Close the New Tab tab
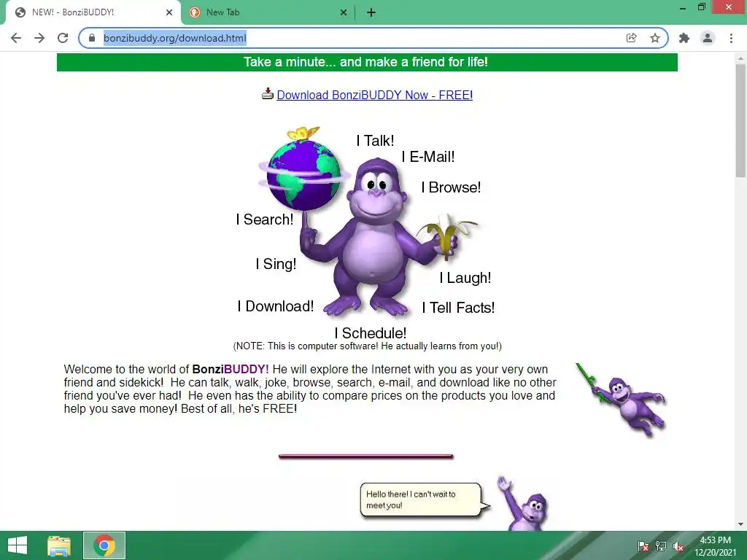The width and height of the screenshot is (747, 560). (344, 12)
